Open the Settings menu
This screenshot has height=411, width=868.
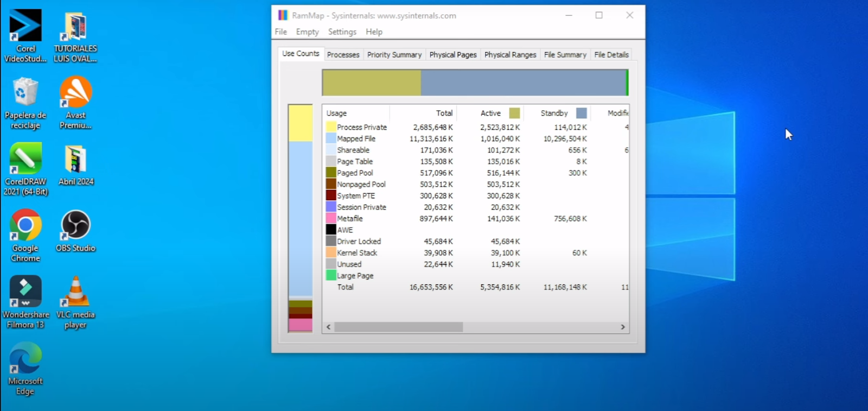tap(342, 31)
